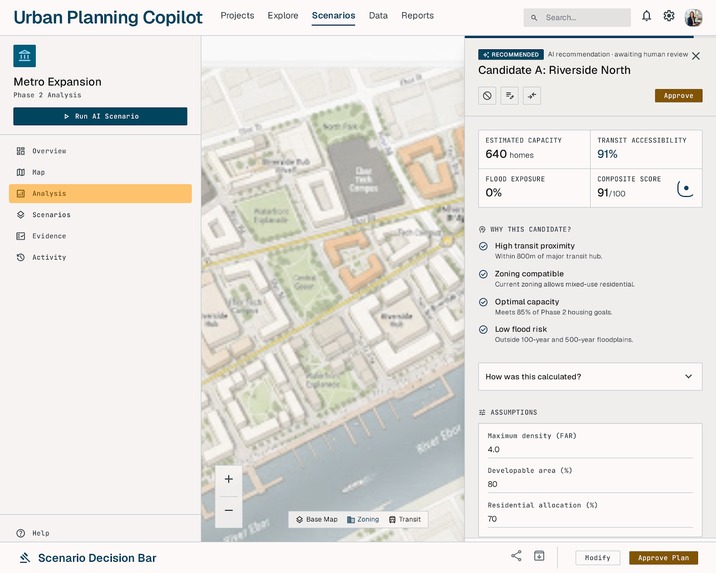Click the Recommended badge
Screen dimensions: 716x573
click(x=511, y=54)
